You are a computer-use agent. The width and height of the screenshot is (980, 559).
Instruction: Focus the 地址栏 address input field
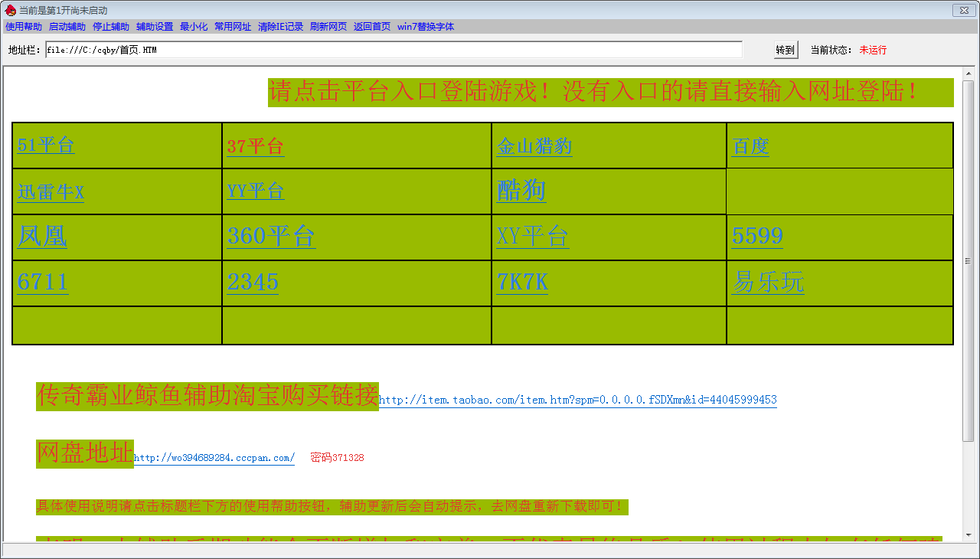pos(394,50)
